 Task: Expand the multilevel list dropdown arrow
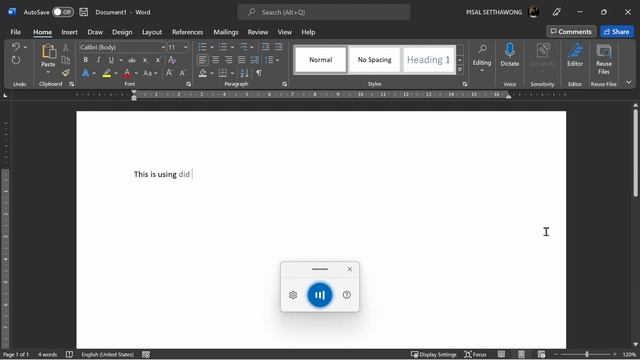(251, 47)
